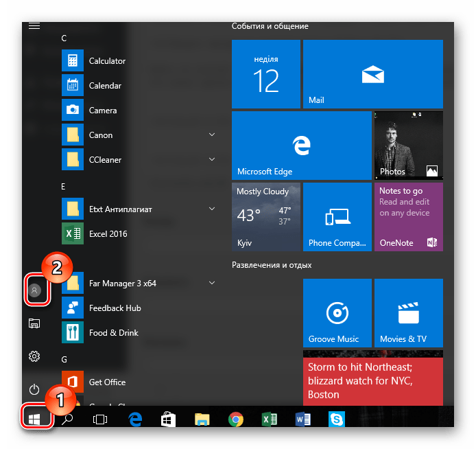476x449 pixels.
Task: Click the События и общение group heading
Action: pos(270,26)
